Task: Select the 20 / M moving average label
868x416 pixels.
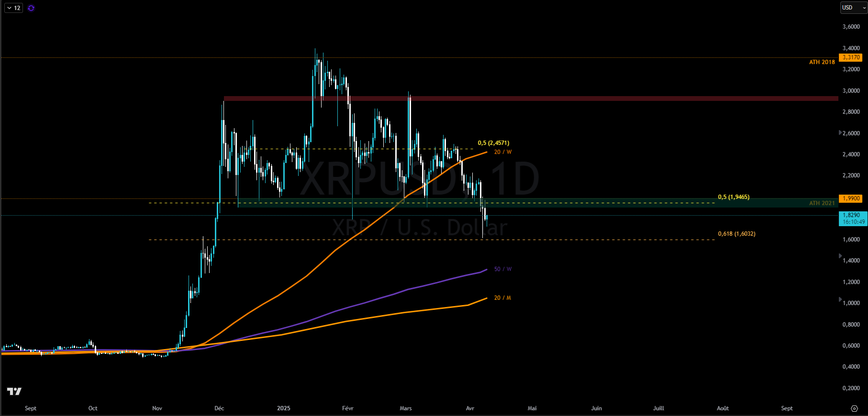Action: point(502,298)
